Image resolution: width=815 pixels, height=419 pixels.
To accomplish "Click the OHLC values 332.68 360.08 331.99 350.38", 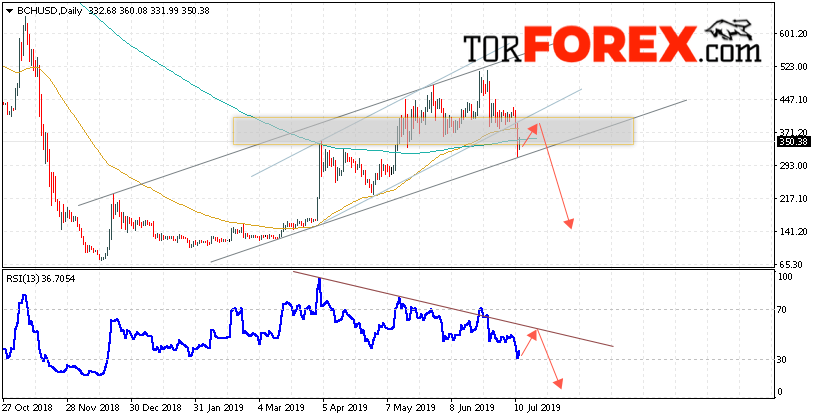I will pyautogui.click(x=149, y=10).
